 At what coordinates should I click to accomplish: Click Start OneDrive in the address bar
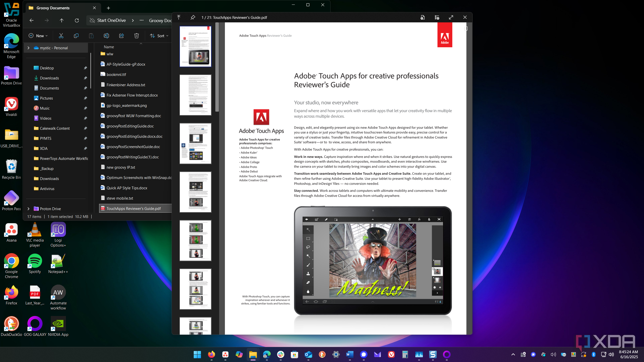(111, 20)
